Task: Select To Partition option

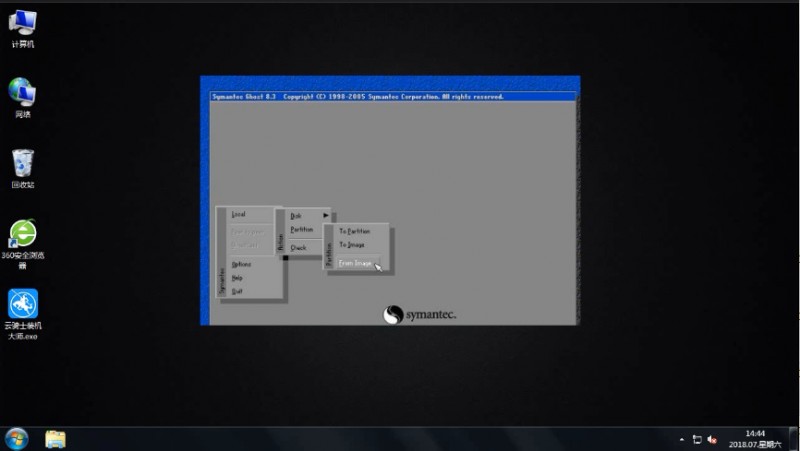Action: (x=355, y=231)
